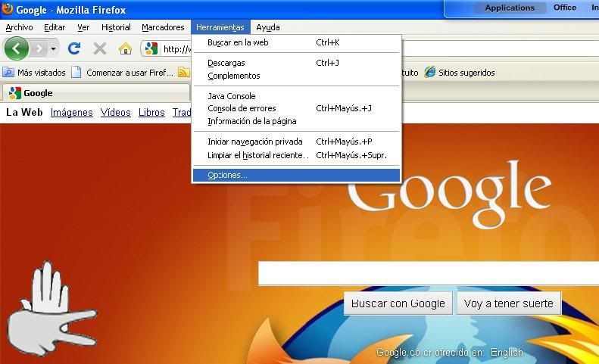Click Applications in the top panel
The width and height of the screenshot is (599, 364).
coord(510,8)
